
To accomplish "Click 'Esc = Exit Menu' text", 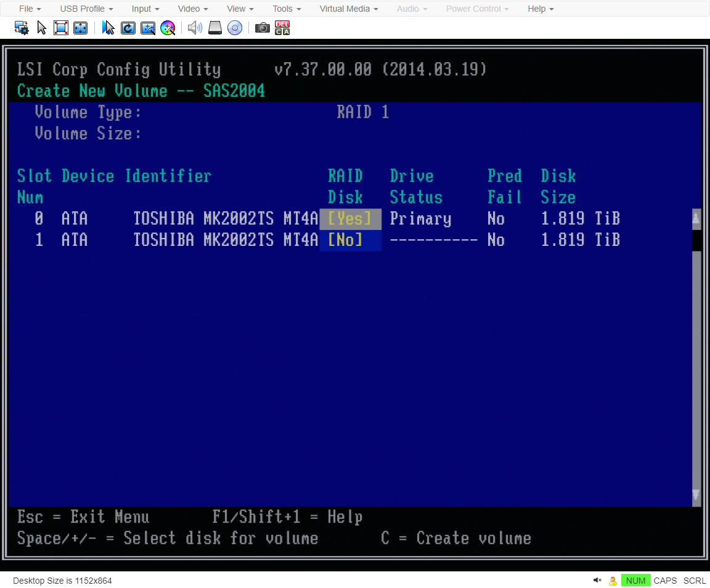I will coord(83,517).
